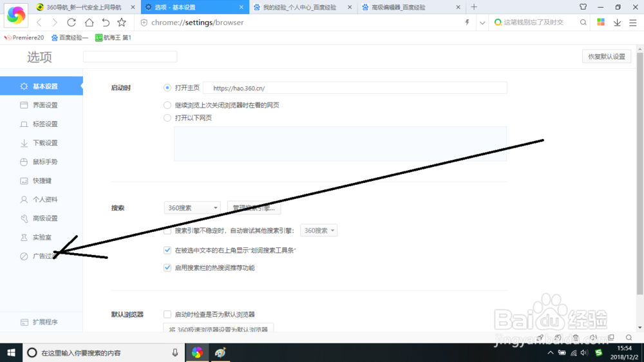Toggle 热搜词推荐功能 checkbox
Screen dimensions: 644x362
click(x=167, y=268)
